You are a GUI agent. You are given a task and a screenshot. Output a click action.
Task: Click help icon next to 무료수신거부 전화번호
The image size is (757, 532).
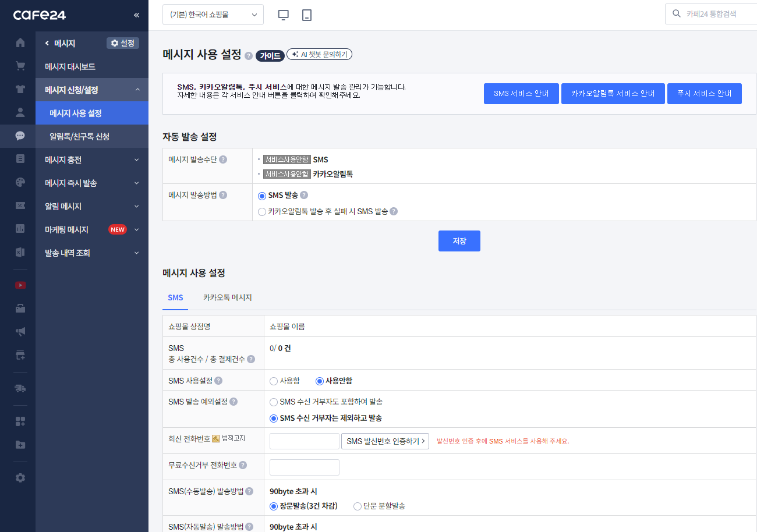point(243,465)
